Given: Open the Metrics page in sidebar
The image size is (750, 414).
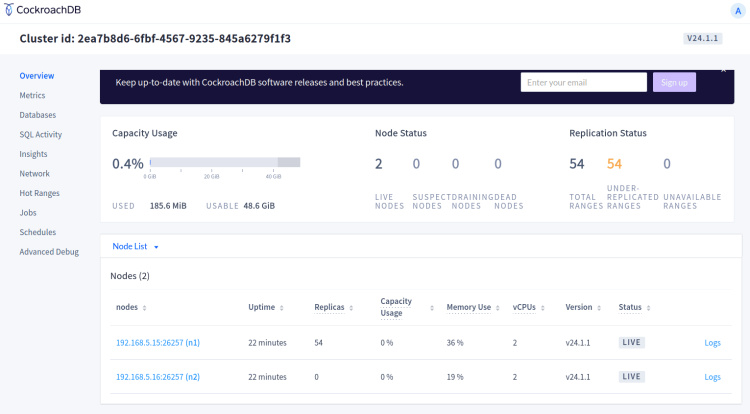Looking at the screenshot, I should (32, 95).
